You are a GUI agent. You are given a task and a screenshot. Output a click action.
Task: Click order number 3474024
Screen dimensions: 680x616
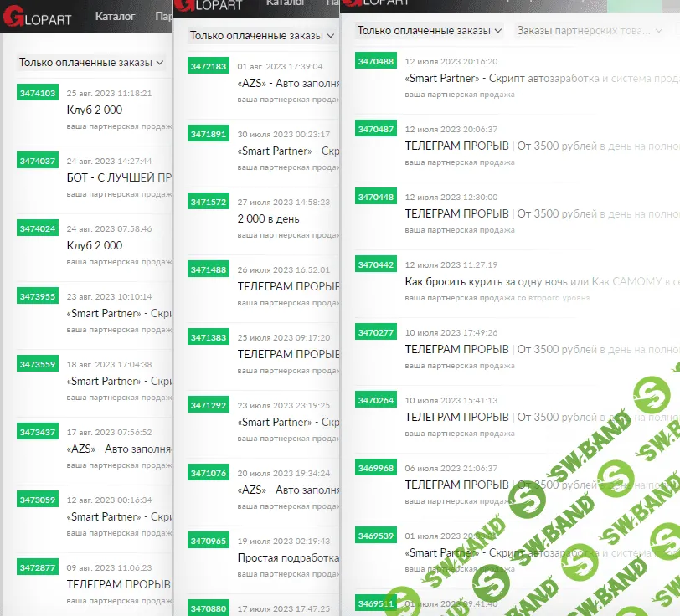[x=38, y=228]
